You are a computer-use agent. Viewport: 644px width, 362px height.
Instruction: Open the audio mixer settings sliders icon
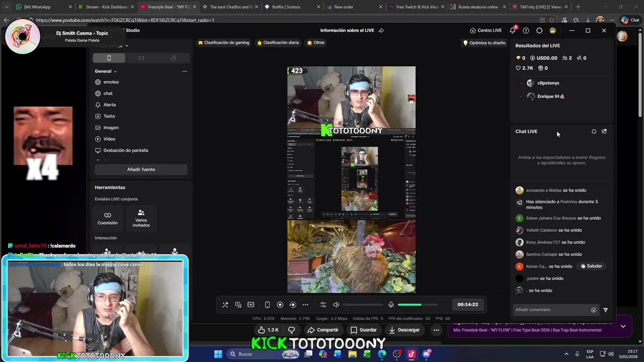pos(323,305)
